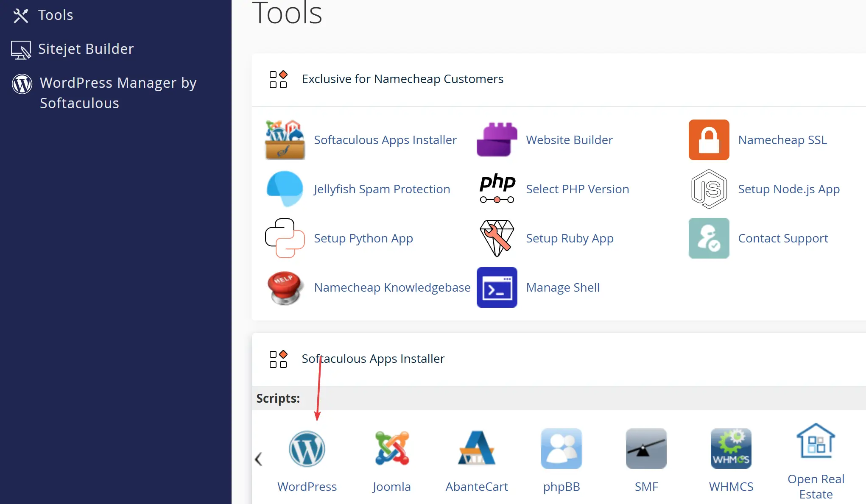Click grid icon beside Softaculous Apps Installer heading
Image resolution: width=866 pixels, height=504 pixels.
(x=278, y=359)
